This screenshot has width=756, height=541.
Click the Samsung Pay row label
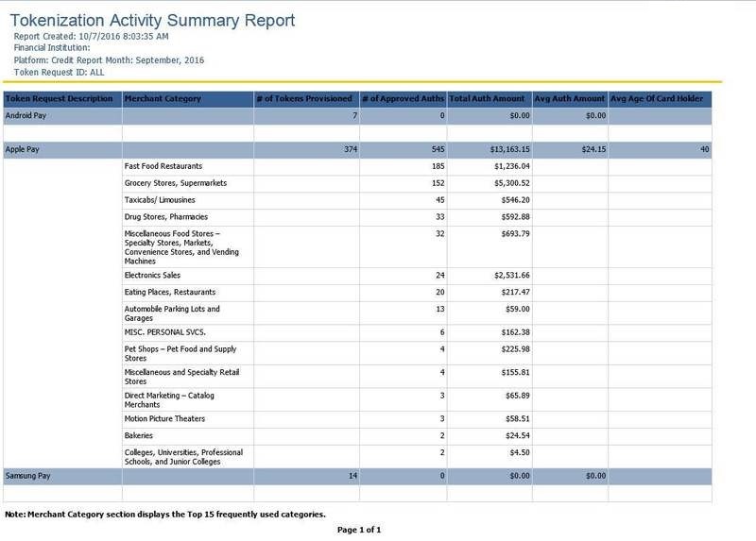click(x=28, y=476)
